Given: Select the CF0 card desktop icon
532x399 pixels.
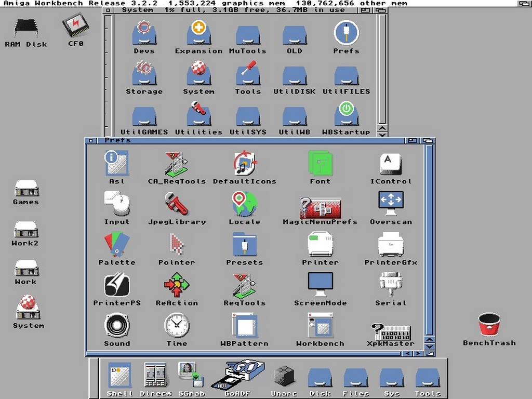Looking at the screenshot, I should coord(75,25).
